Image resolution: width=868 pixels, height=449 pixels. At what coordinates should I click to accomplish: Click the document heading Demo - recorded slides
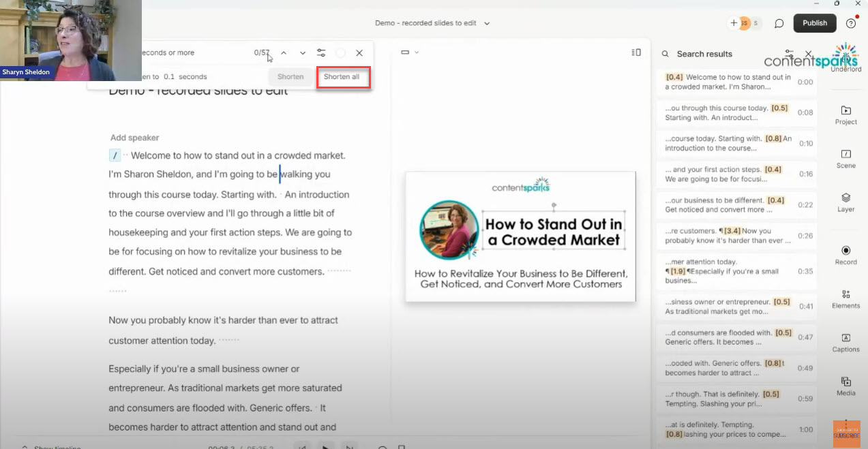coord(198,91)
